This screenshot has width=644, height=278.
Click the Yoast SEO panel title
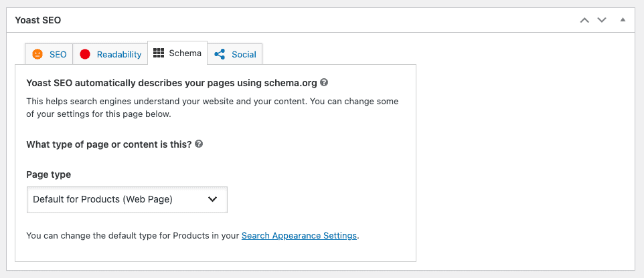[37, 20]
